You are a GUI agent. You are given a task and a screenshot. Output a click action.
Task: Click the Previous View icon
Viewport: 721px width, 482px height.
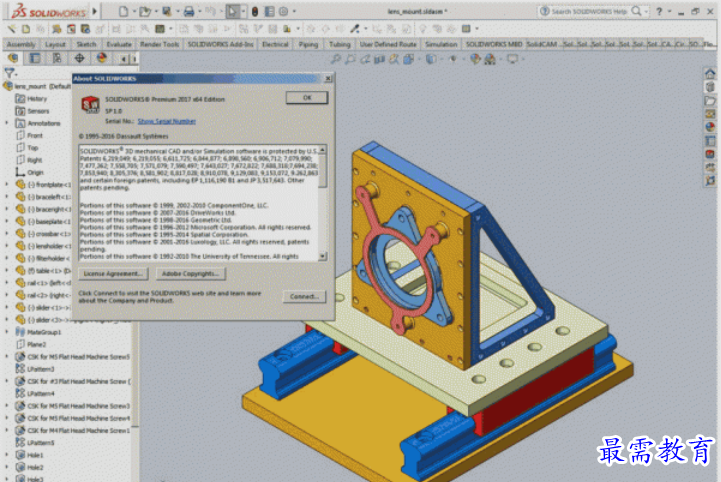click(365, 59)
